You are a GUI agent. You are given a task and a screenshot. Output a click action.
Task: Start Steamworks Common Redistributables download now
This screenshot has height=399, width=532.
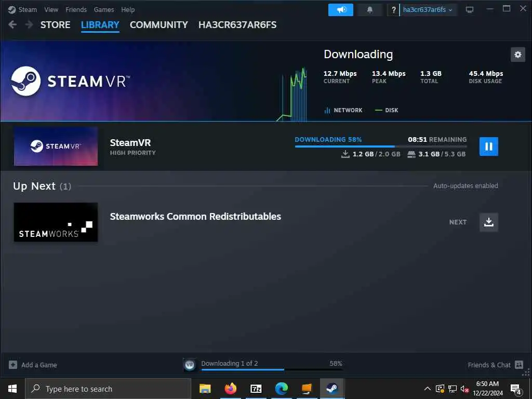click(488, 222)
